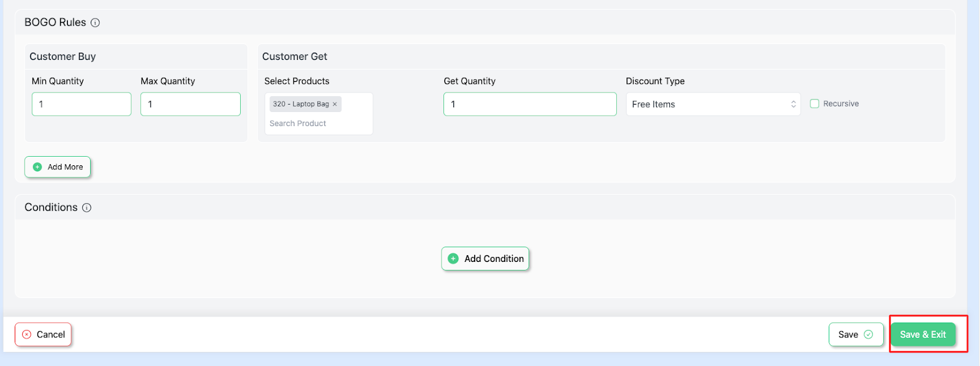Click the Add More button

(58, 167)
